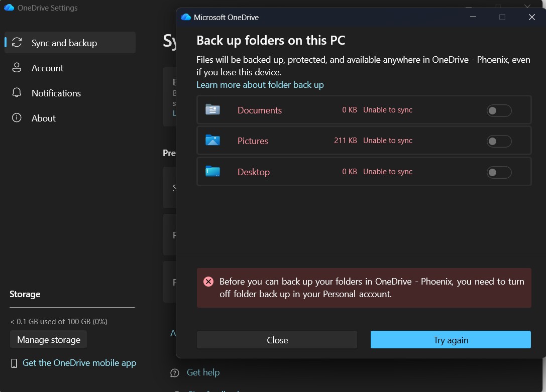The width and height of the screenshot is (546, 392).
Task: Click the Manage storage button
Action: click(48, 339)
